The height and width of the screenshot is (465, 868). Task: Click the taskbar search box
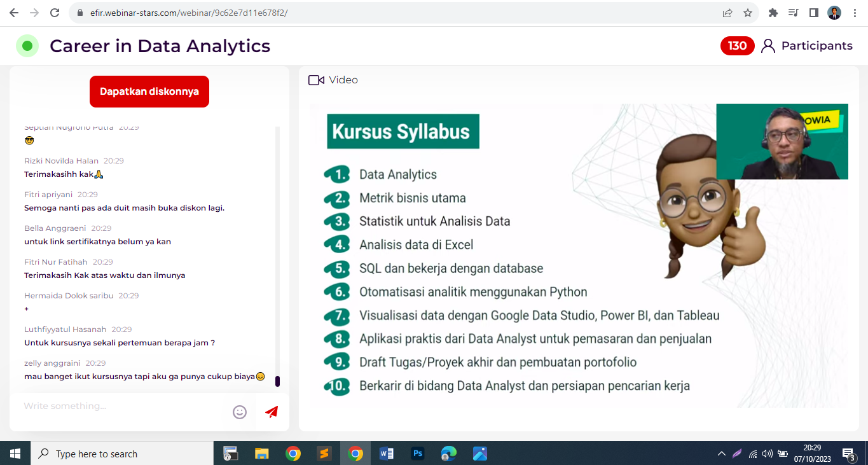(122, 454)
